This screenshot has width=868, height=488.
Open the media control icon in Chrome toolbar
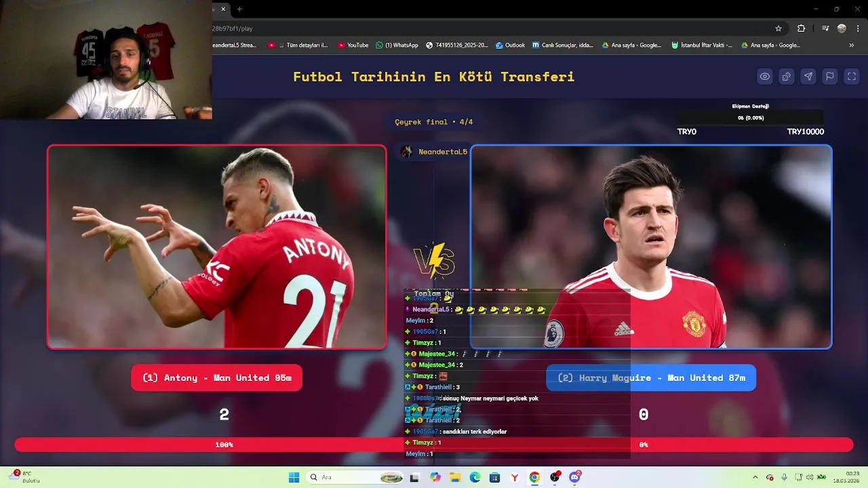[x=825, y=28]
